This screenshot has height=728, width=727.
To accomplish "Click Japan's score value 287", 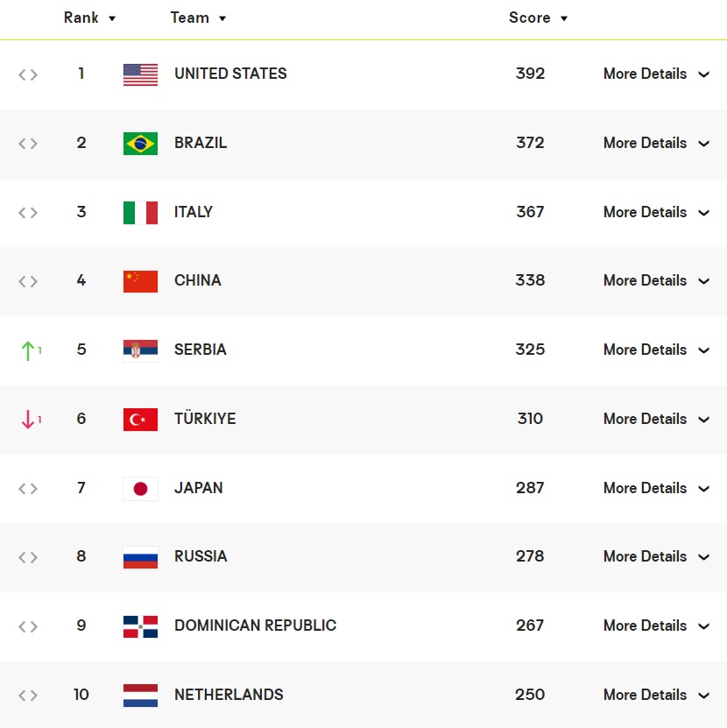I will point(530,489).
